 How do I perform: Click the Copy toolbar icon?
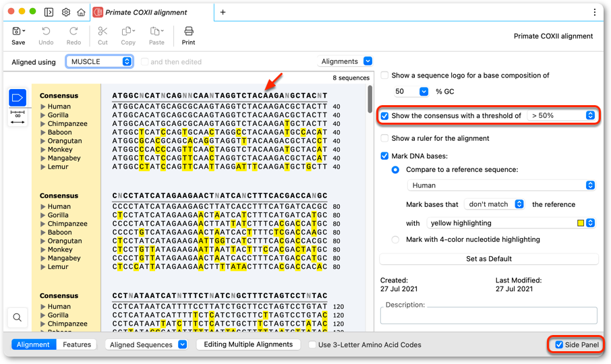pos(128,32)
